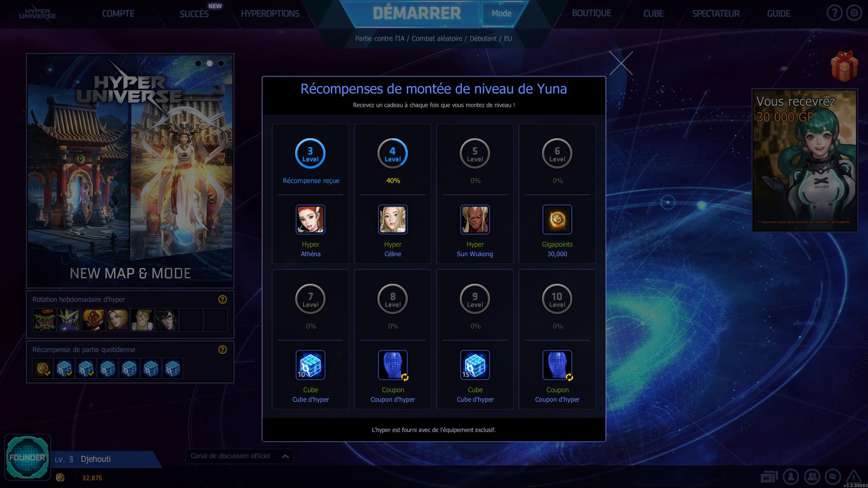Close the Yuna level rewards dialog
Screen dimensions: 868x488
pos(621,63)
